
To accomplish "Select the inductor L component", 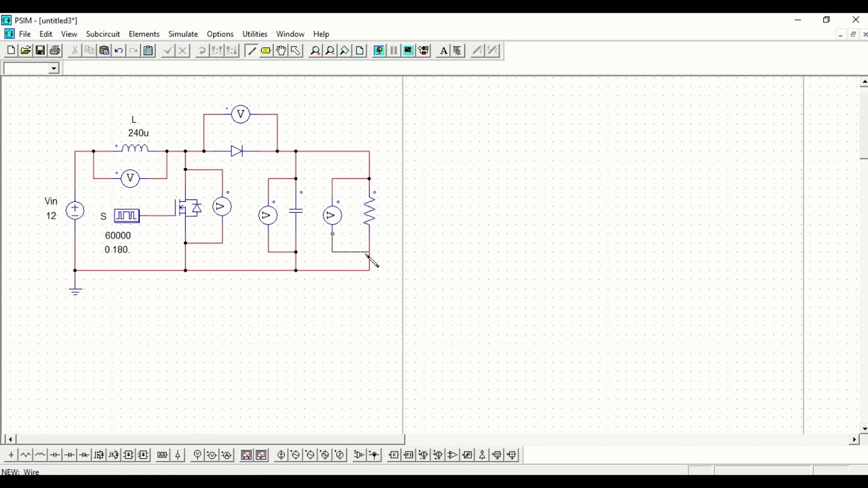I will pyautogui.click(x=134, y=148).
